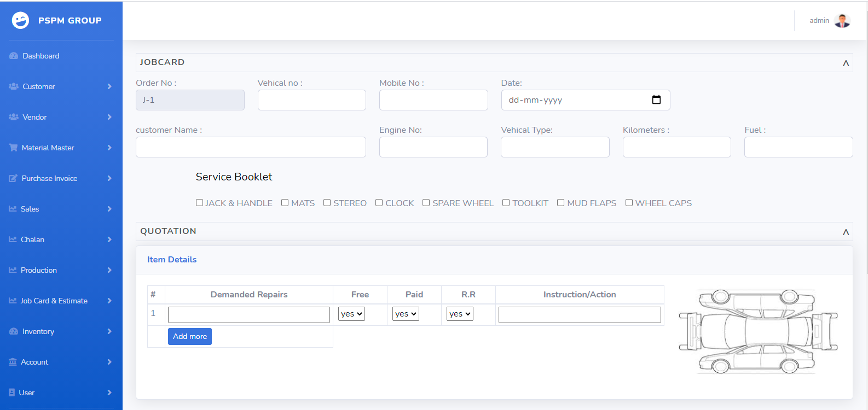Click the car diagram image
Screen dimensions: 868x410
pos(758,331)
